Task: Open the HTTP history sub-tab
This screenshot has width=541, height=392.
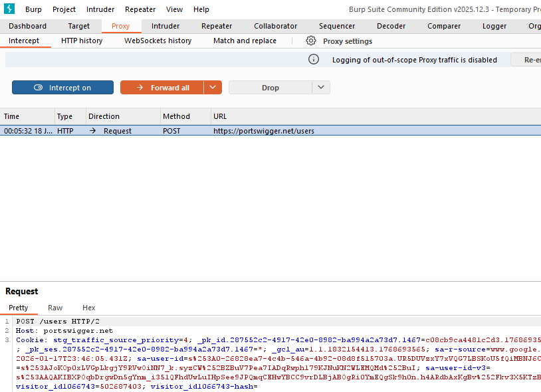Action: pyautogui.click(x=82, y=41)
